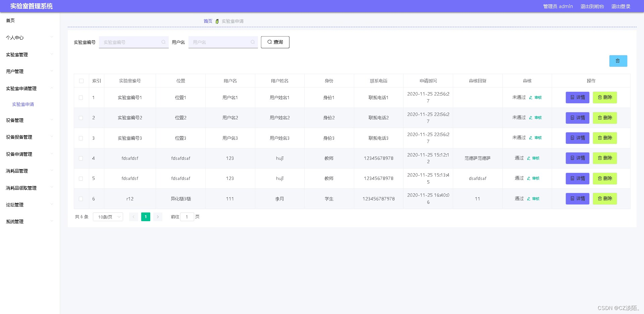Click the blue batch delete trash icon button
Image resolution: width=644 pixels, height=314 pixels.
618,61
